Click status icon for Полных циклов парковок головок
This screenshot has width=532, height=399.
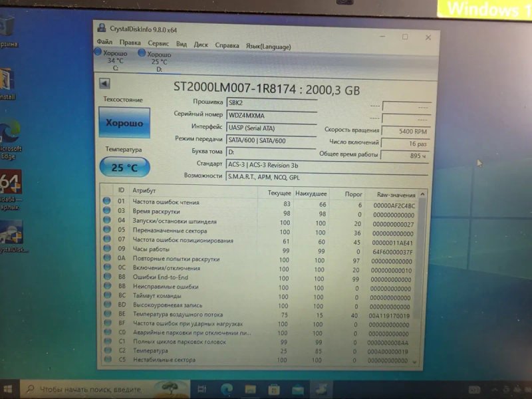(108, 341)
